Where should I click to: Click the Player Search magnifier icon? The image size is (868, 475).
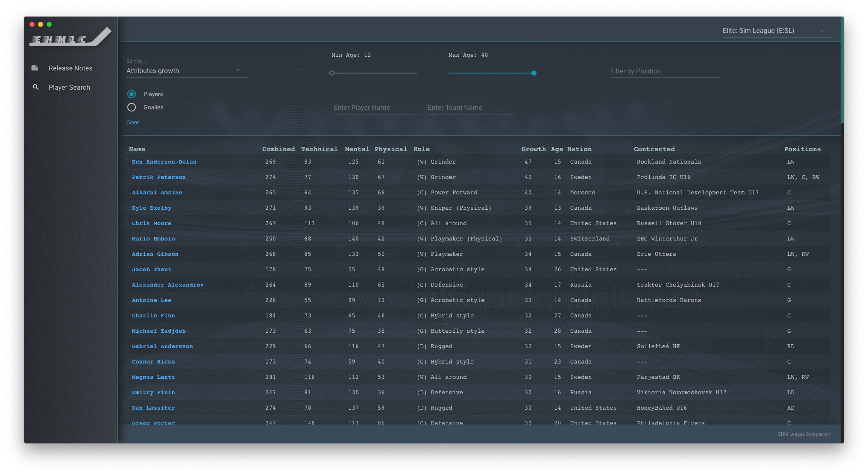36,87
